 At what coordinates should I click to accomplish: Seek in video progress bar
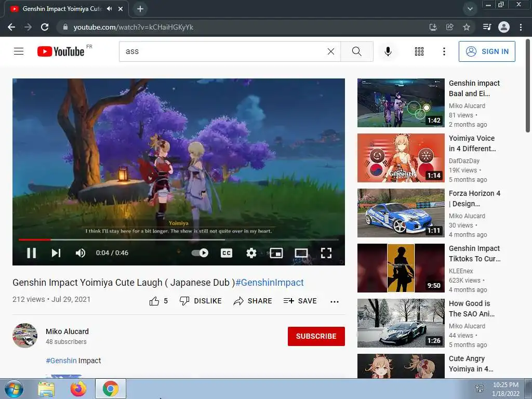coord(179,240)
